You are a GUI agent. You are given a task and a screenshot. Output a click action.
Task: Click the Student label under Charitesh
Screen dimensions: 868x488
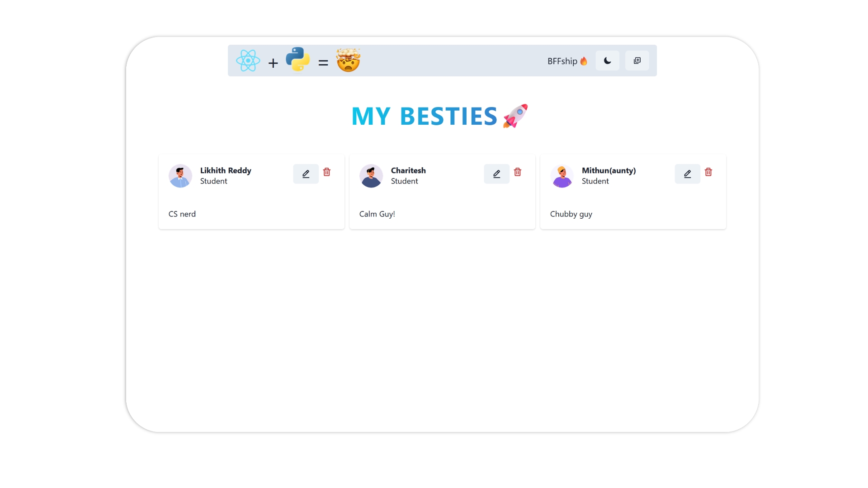[x=405, y=181]
